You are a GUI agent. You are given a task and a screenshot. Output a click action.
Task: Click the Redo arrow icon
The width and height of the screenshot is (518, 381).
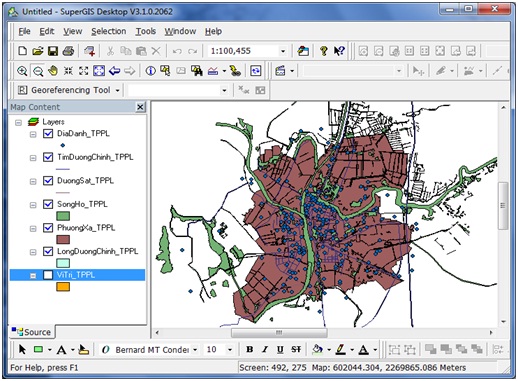coord(192,51)
